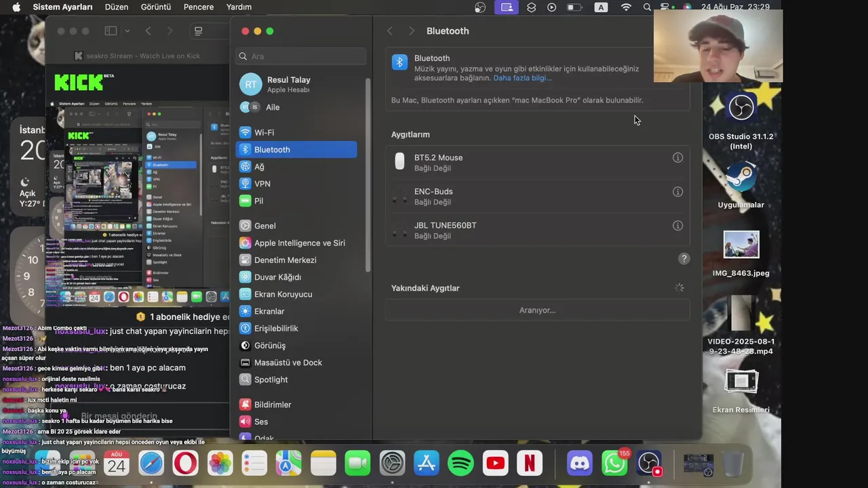This screenshot has height=488, width=868.
Task: Go forward in System Settings
Action: (412, 31)
